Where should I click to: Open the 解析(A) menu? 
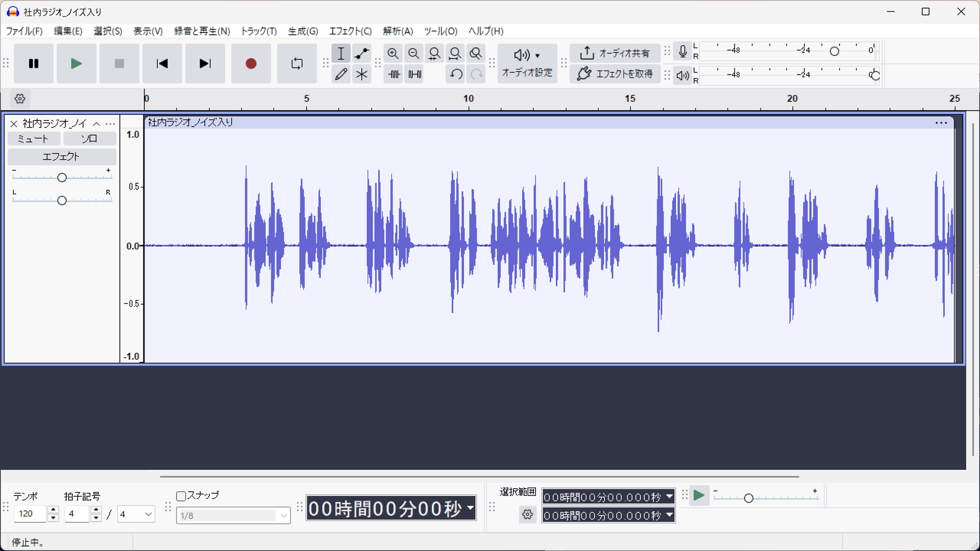[398, 31]
